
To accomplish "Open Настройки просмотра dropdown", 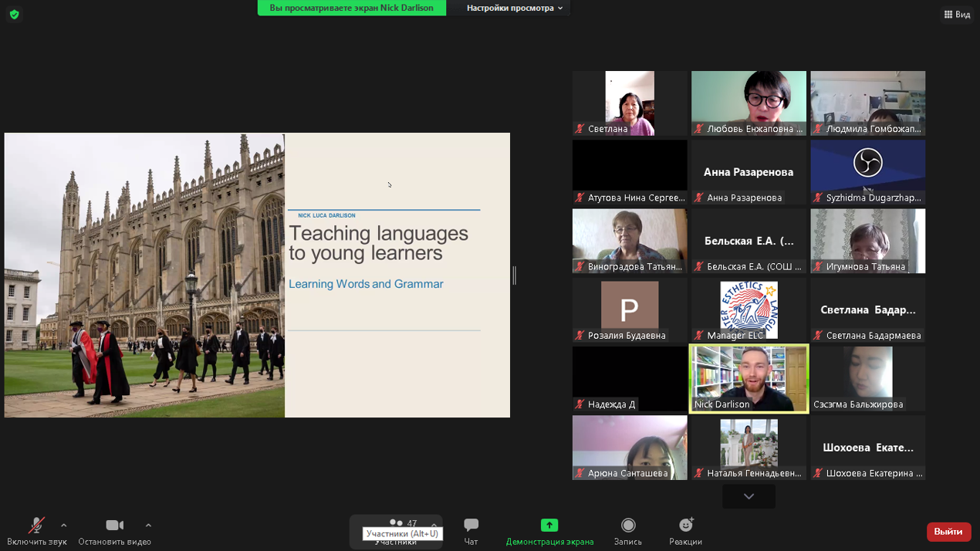I will tap(514, 8).
